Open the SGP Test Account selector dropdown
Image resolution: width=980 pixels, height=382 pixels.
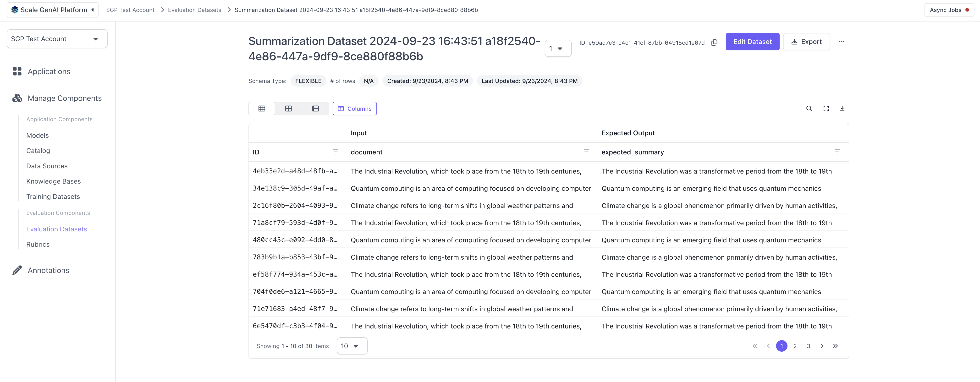57,39
